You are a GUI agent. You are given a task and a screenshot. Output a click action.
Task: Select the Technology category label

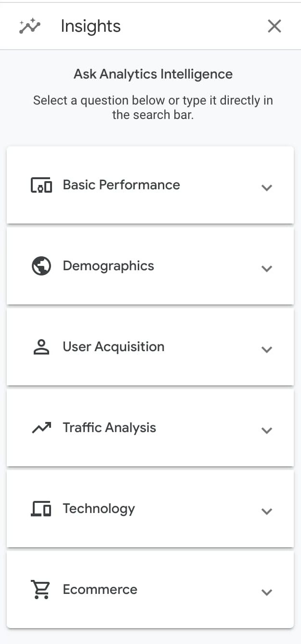click(99, 509)
